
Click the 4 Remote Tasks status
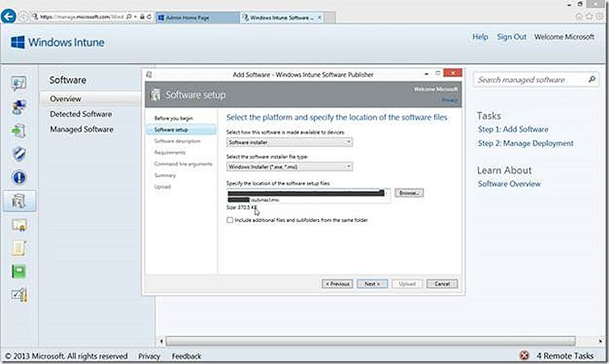pos(565,356)
